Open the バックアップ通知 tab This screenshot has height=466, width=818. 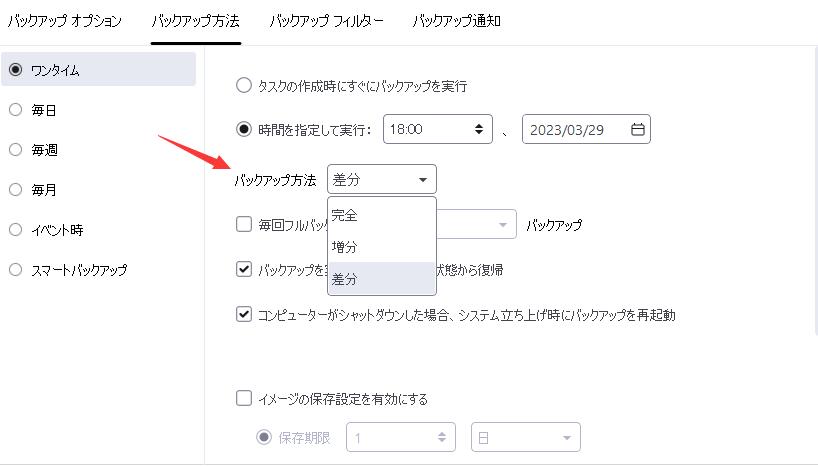tap(456, 21)
